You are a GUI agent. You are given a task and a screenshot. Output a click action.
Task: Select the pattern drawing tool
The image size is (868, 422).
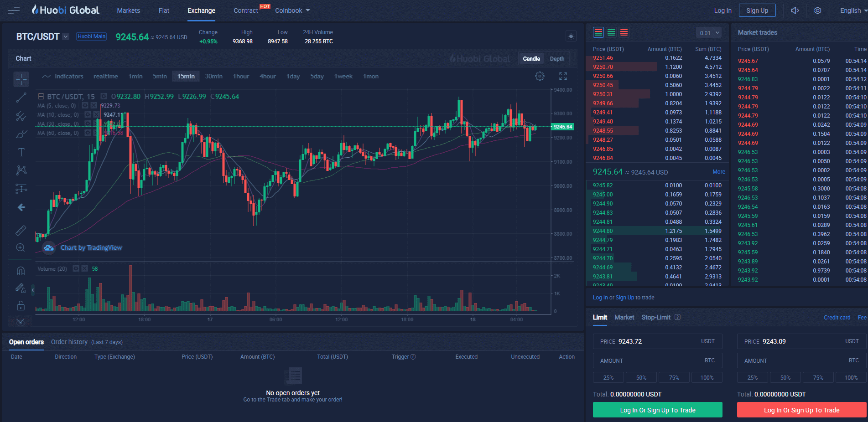[x=21, y=170]
